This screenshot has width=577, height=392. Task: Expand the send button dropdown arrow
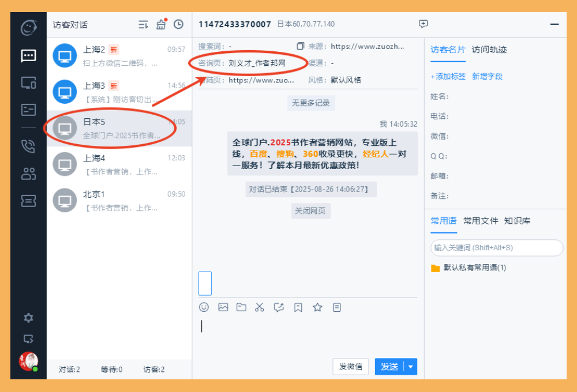coord(411,367)
